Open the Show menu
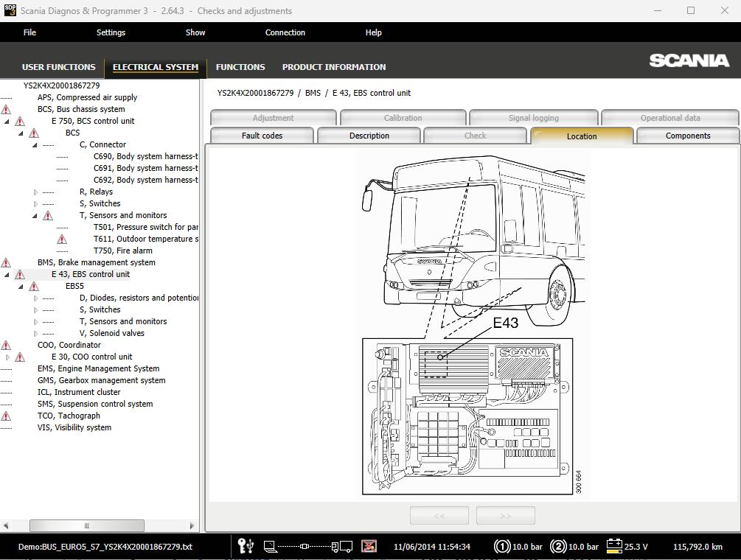Viewport: 741px width, 560px height. click(195, 32)
